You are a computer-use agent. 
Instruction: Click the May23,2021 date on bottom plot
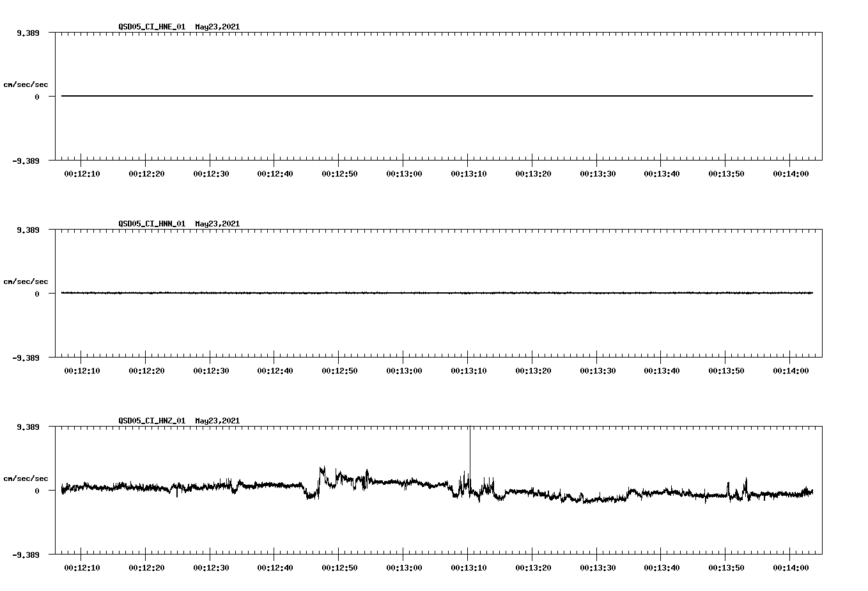coord(217,422)
